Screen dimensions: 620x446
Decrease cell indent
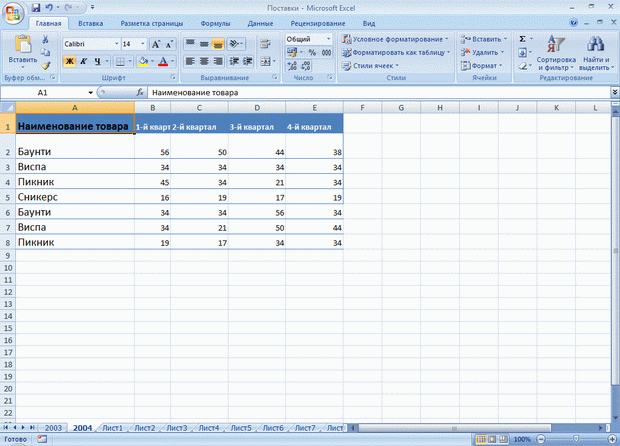click(x=234, y=61)
